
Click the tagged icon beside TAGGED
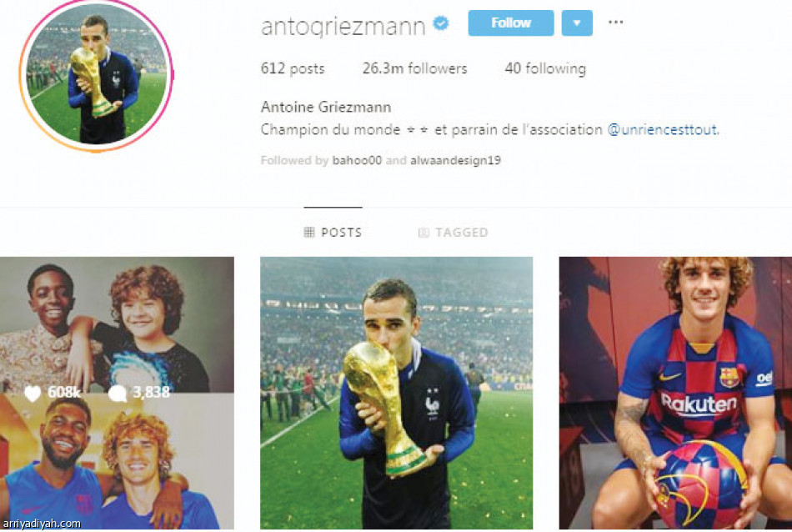[x=424, y=233]
